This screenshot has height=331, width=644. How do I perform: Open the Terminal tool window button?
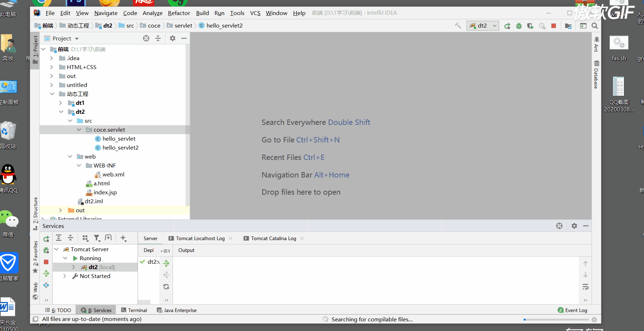[134, 310]
